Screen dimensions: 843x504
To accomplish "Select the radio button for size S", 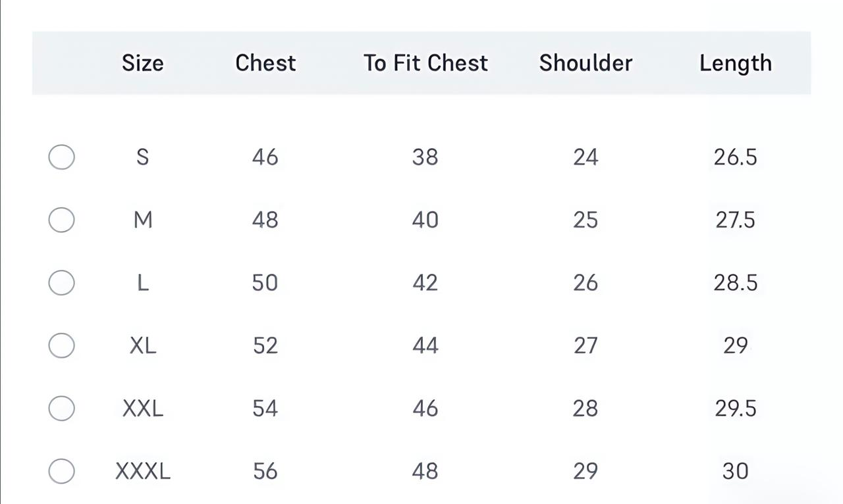I will point(61,157).
